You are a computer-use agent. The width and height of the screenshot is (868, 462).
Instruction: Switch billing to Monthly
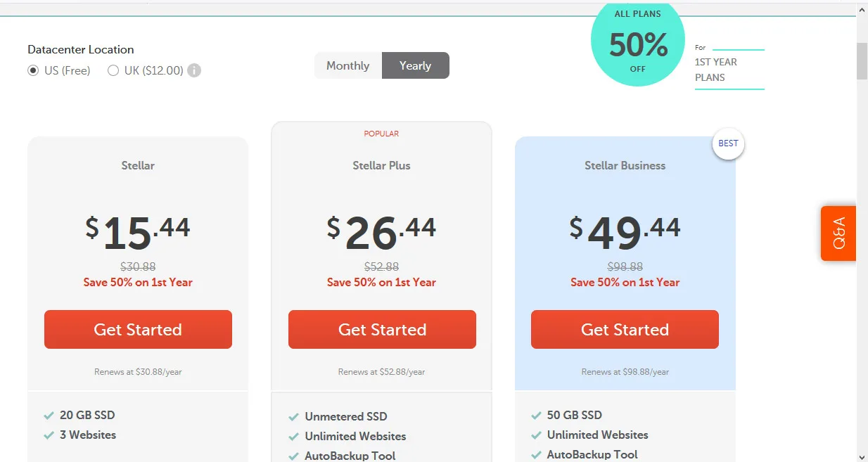(347, 65)
